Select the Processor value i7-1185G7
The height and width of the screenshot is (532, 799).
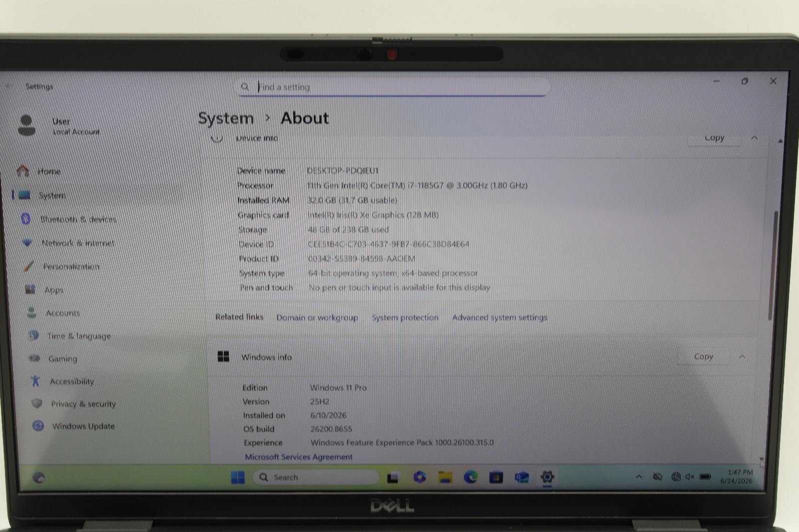[x=417, y=185]
